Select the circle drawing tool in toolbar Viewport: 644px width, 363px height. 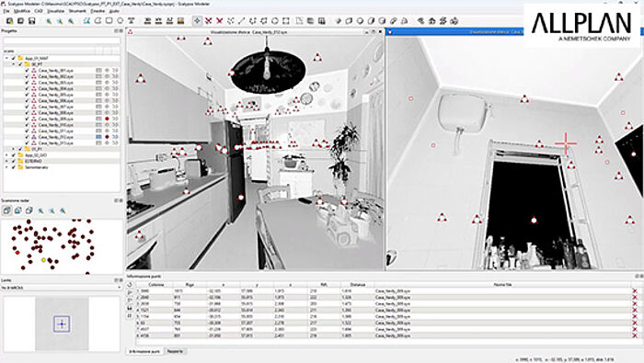pos(120,20)
